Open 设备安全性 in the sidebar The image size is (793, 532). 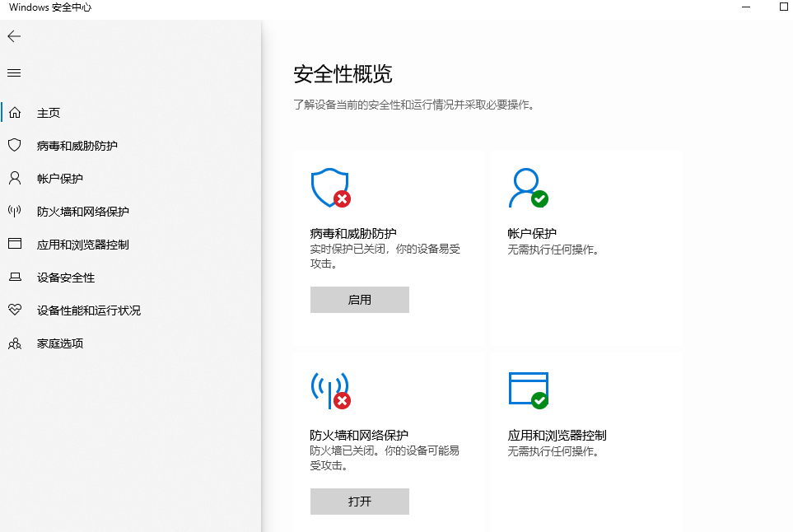tap(66, 278)
